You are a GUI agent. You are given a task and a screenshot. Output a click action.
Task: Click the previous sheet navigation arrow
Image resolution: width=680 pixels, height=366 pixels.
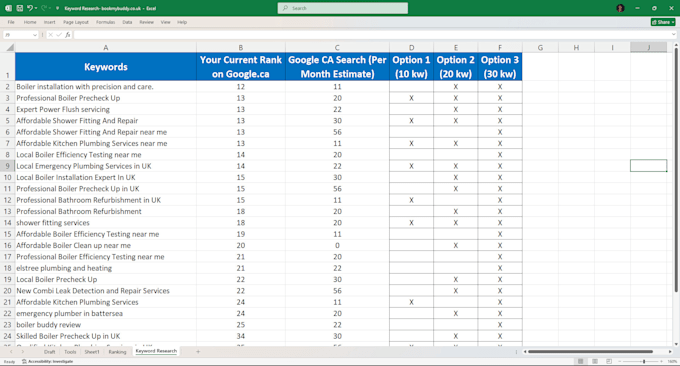coord(11,352)
